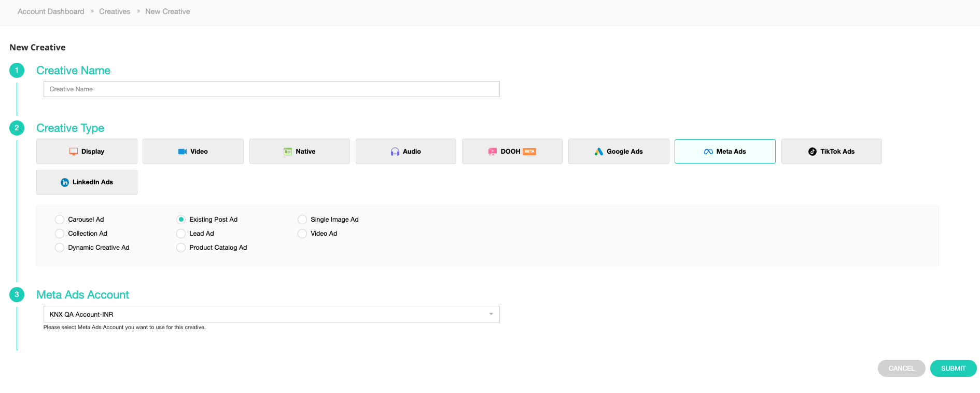Select the Carousel Ad radio button
This screenshot has height=393, width=980.
[60, 220]
